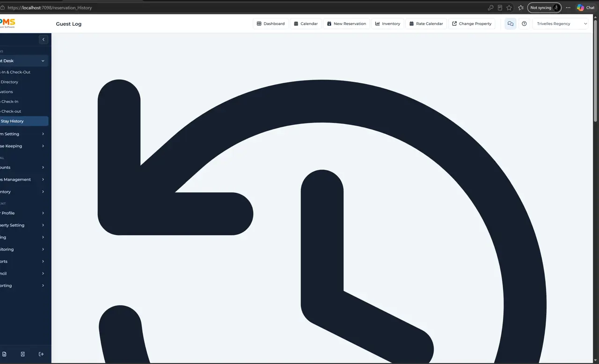Open the Copilot Chat button
The height and width of the screenshot is (364, 599).
point(586,7)
